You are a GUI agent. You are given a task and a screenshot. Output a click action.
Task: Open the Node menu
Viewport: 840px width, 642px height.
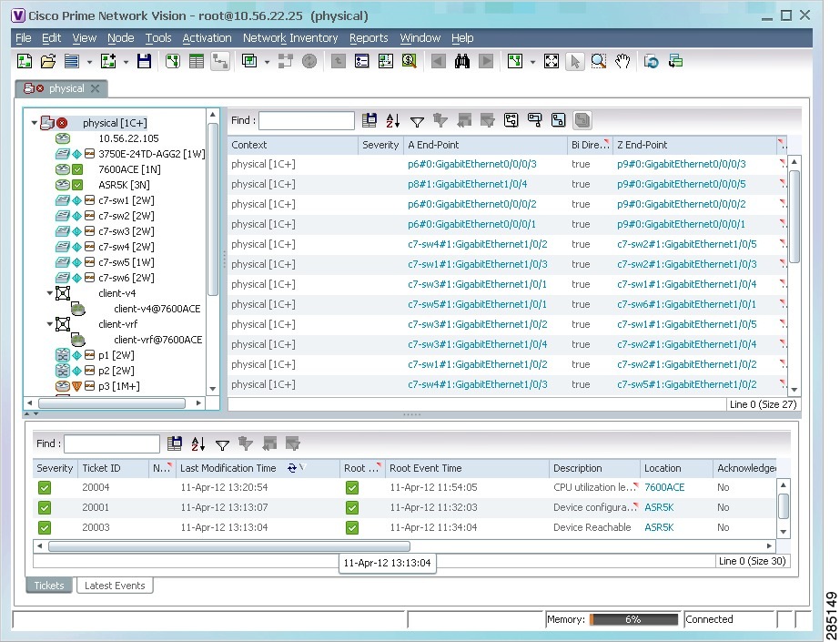click(120, 38)
